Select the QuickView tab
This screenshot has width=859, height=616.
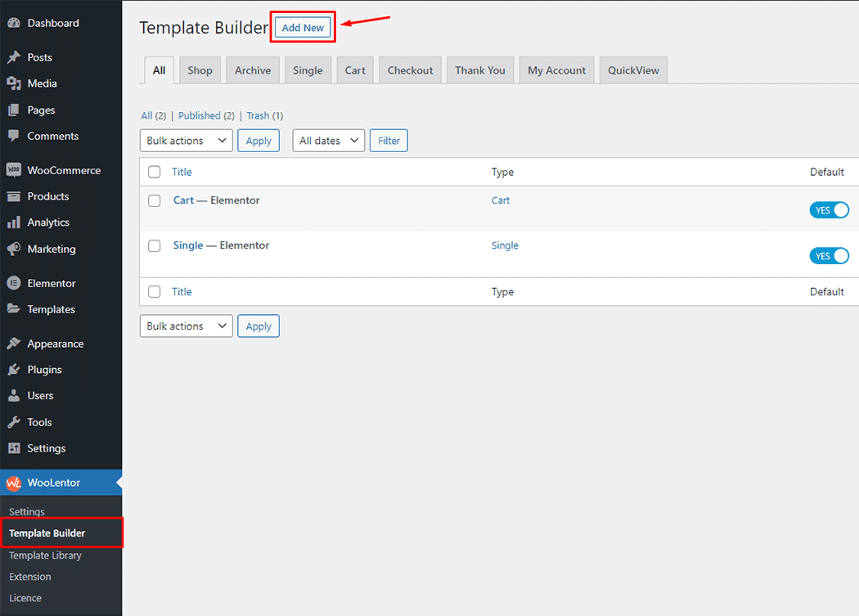click(x=633, y=70)
